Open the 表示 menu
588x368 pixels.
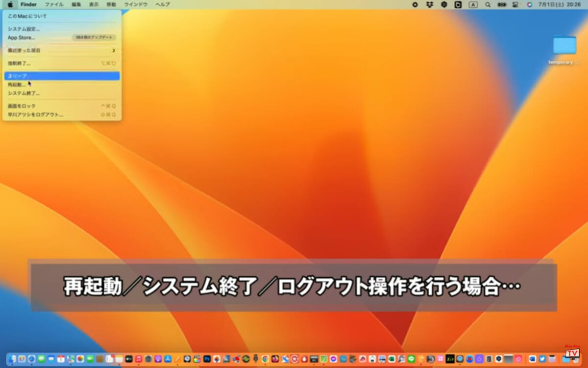click(94, 4)
